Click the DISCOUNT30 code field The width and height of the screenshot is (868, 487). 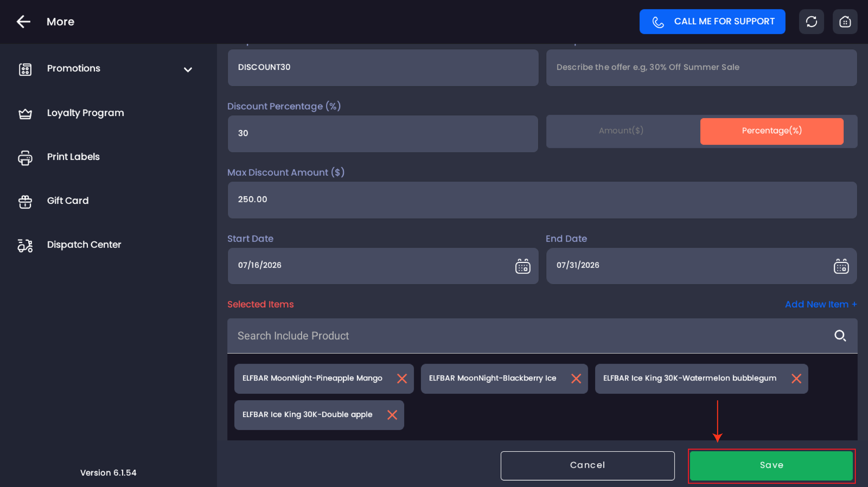[x=383, y=67]
